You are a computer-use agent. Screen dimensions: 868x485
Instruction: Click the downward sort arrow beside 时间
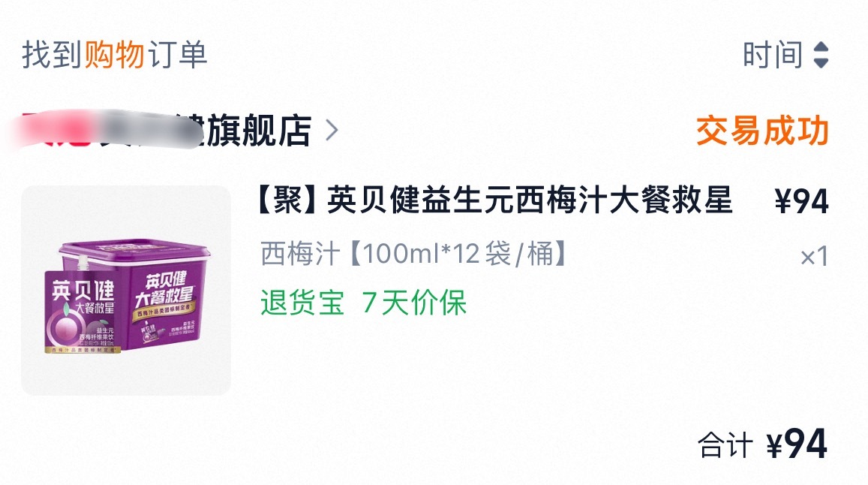pyautogui.click(x=821, y=62)
